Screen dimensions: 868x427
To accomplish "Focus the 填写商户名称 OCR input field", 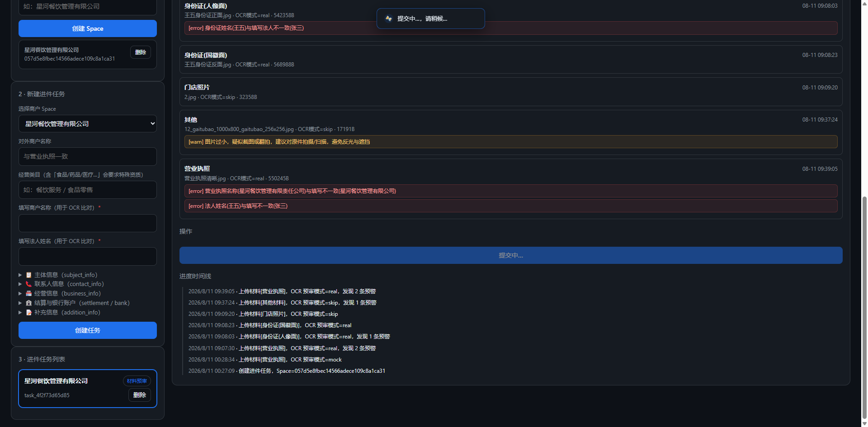I will point(88,223).
